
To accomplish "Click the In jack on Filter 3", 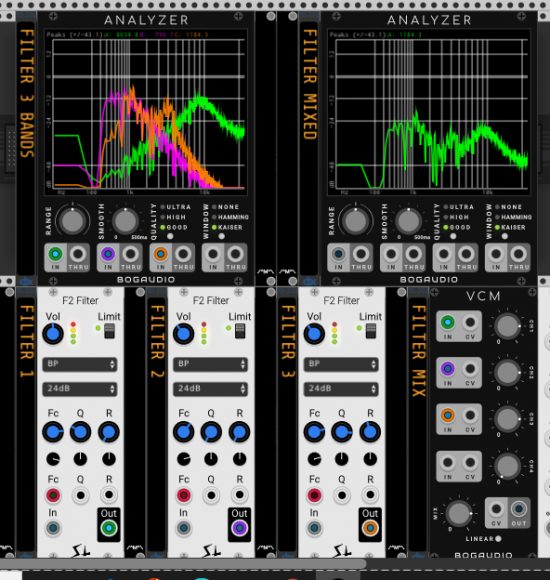I will [x=314, y=528].
